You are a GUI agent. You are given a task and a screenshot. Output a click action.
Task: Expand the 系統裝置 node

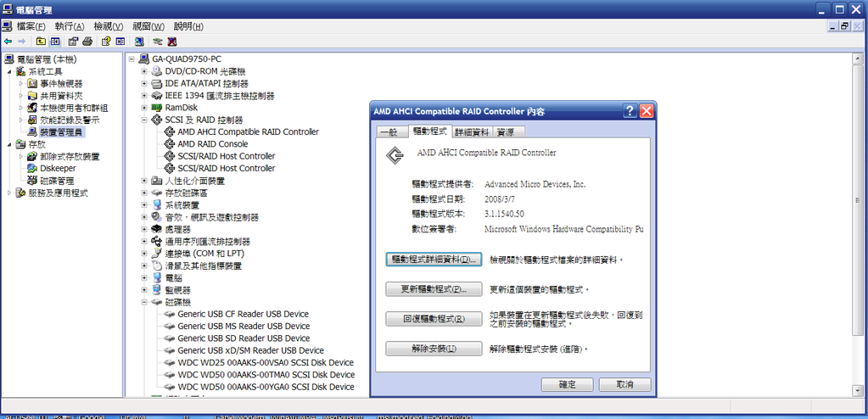click(x=144, y=204)
